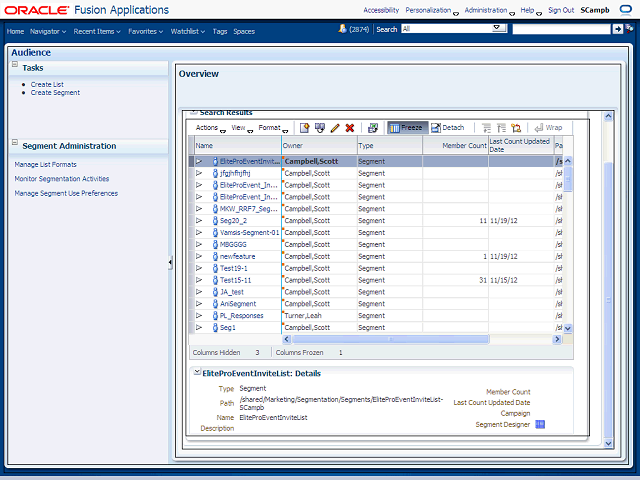Click the Wrap text button

[548, 128]
